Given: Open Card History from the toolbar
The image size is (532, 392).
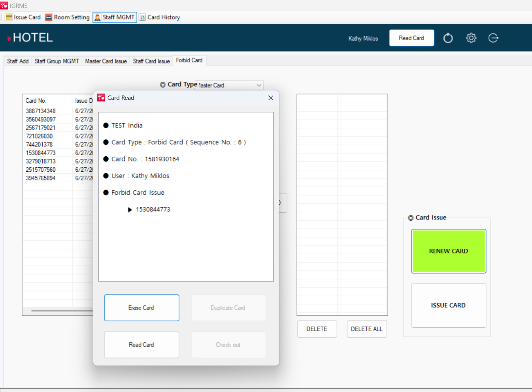Looking at the screenshot, I should pyautogui.click(x=160, y=17).
